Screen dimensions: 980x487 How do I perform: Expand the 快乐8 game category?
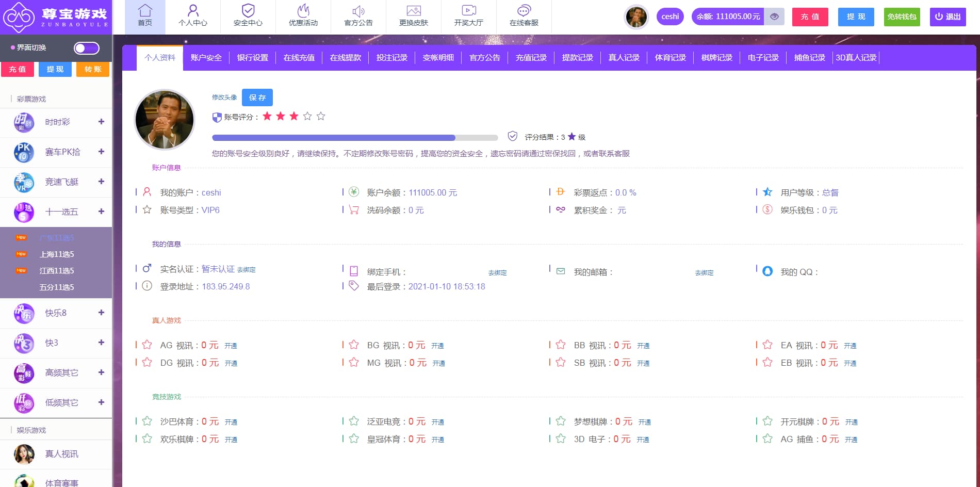click(101, 313)
